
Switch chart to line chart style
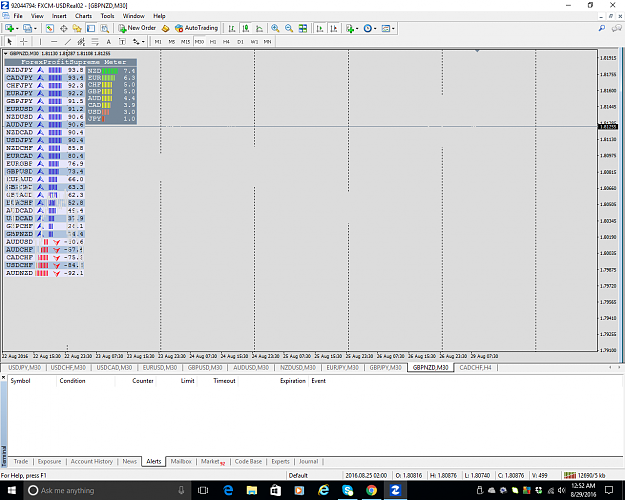pyautogui.click(x=259, y=28)
